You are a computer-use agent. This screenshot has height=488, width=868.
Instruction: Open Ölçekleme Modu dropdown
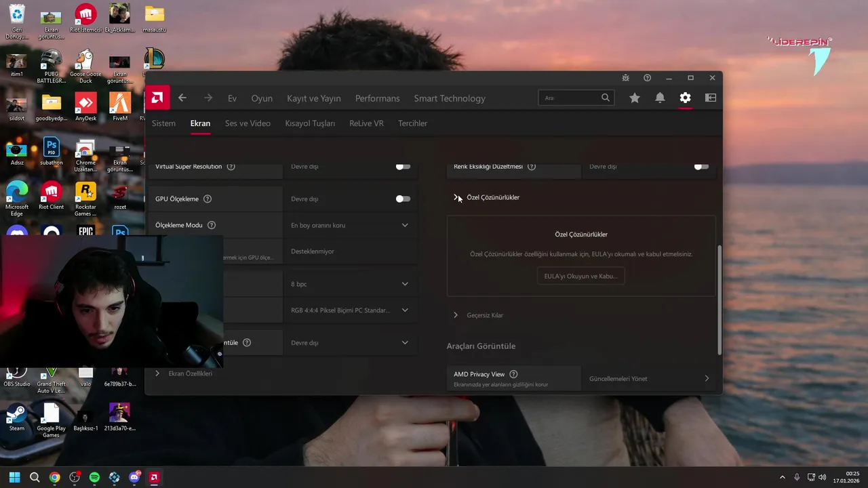pos(350,225)
